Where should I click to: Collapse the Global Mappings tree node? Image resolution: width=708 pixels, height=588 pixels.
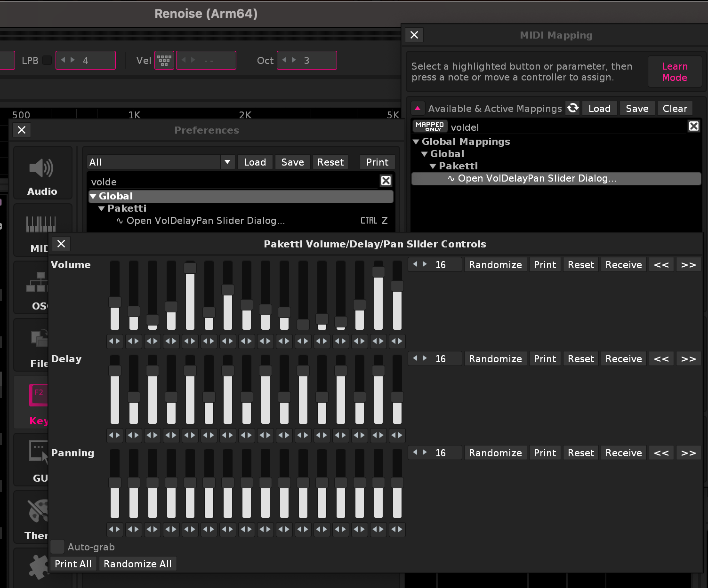click(416, 142)
